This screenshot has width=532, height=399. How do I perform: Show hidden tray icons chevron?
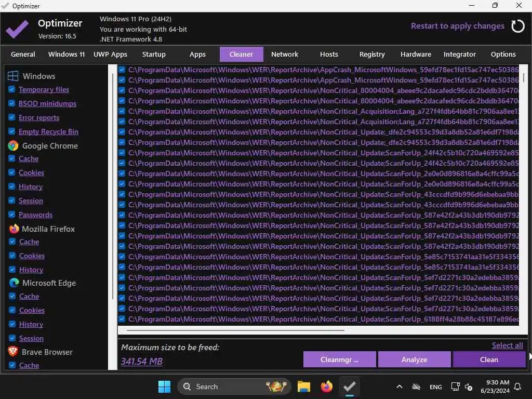coord(400,387)
